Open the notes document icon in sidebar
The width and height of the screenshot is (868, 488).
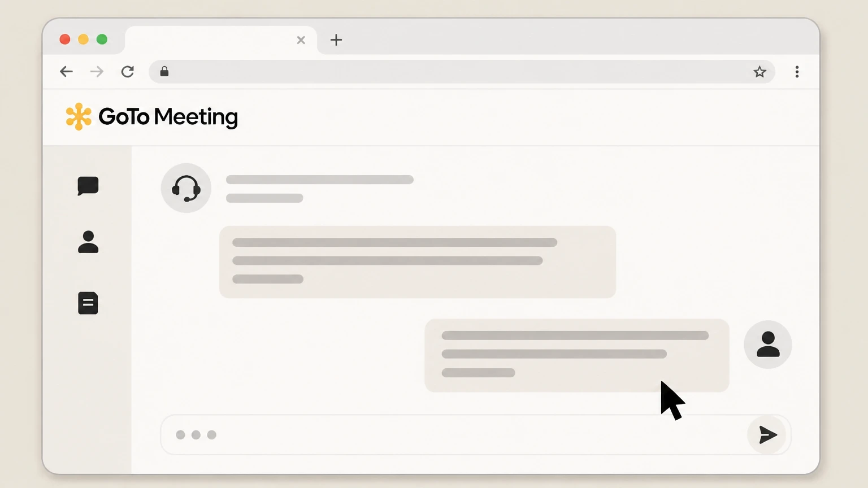[x=88, y=303]
